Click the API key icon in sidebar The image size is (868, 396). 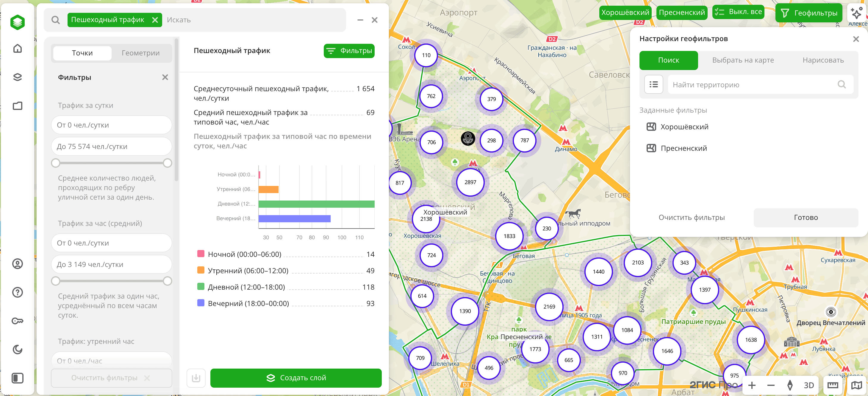point(18,321)
